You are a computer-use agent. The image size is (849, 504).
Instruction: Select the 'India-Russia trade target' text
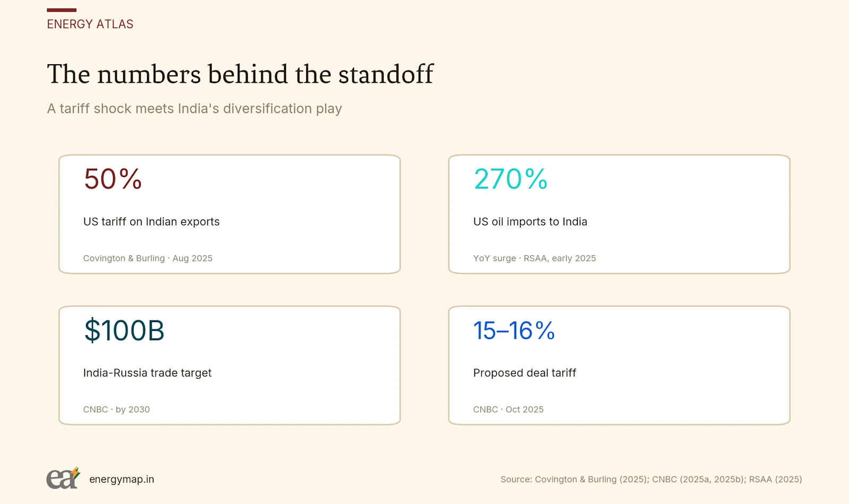[x=147, y=373]
